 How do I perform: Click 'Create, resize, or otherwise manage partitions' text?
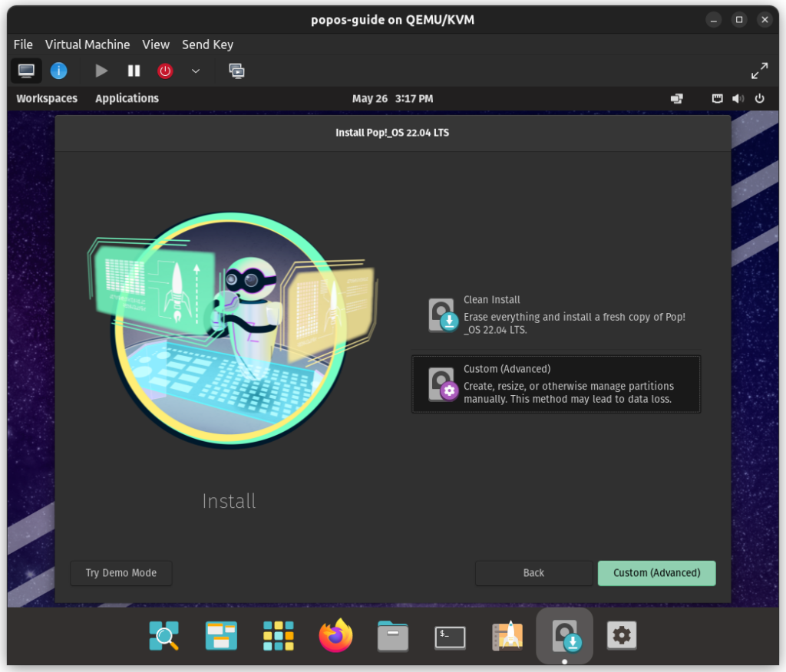pos(569,392)
